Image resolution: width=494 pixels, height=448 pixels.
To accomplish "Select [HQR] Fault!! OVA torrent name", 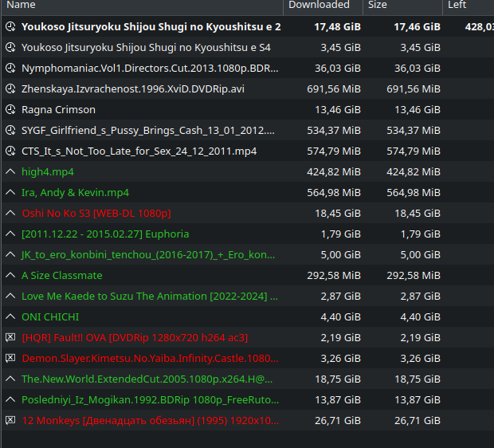I will pos(135,338).
